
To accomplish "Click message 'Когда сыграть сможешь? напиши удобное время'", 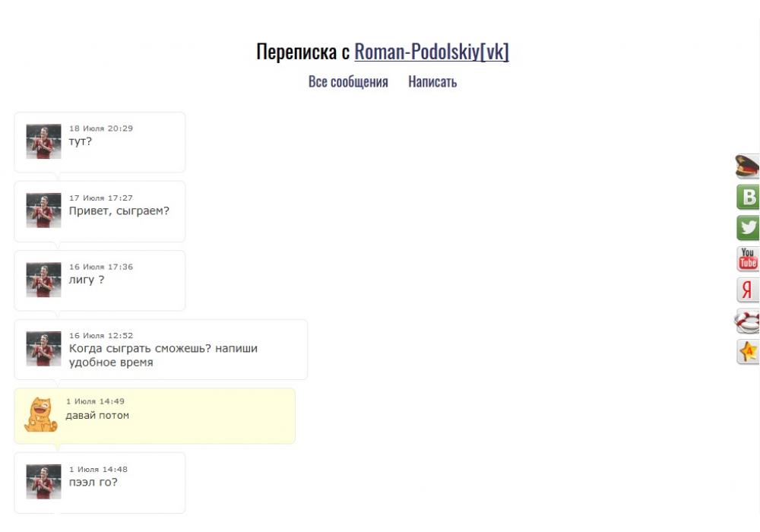I will 163,355.
